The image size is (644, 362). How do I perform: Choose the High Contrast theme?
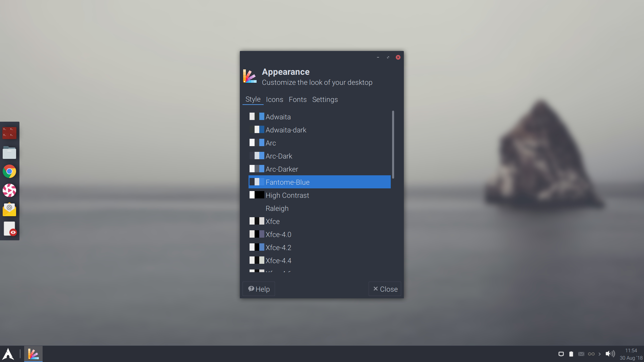coord(287,195)
